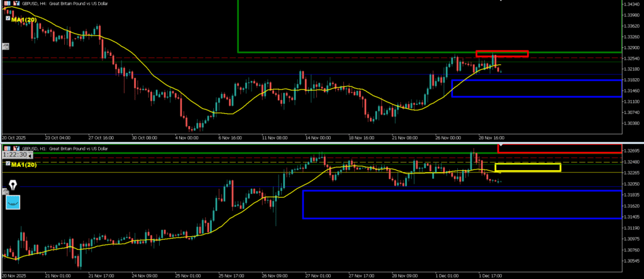Click the one-click trading icon on H1 chart
The width and height of the screenshot is (644, 279).
point(16,147)
